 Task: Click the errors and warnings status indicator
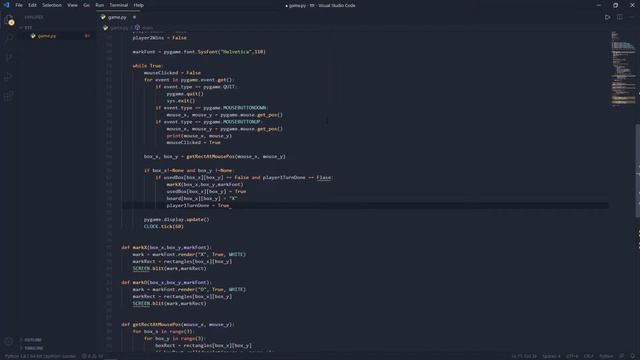tap(92, 356)
